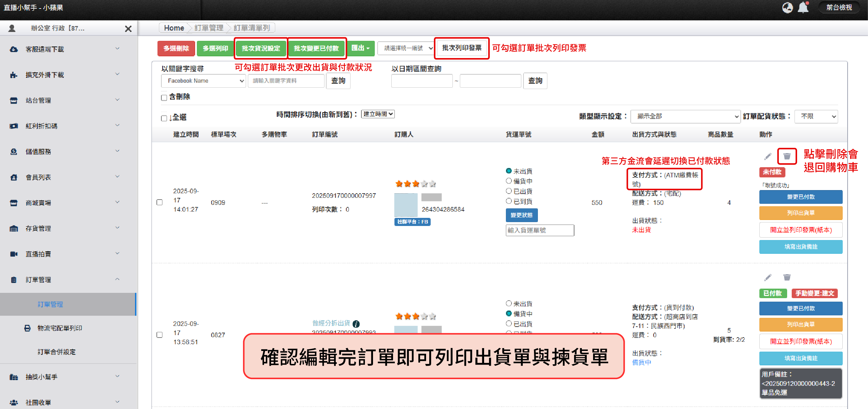The width and height of the screenshot is (868, 409).
Task: Click 批次列印發票 button
Action: point(462,48)
